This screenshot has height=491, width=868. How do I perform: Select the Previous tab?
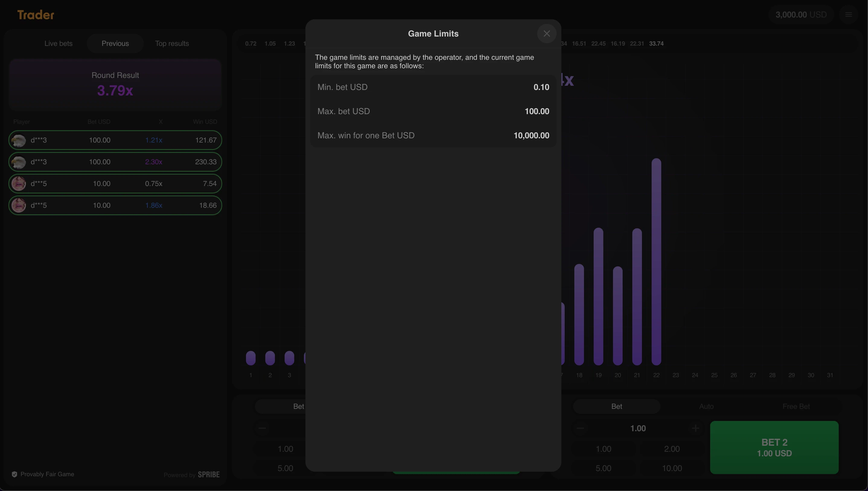point(115,43)
